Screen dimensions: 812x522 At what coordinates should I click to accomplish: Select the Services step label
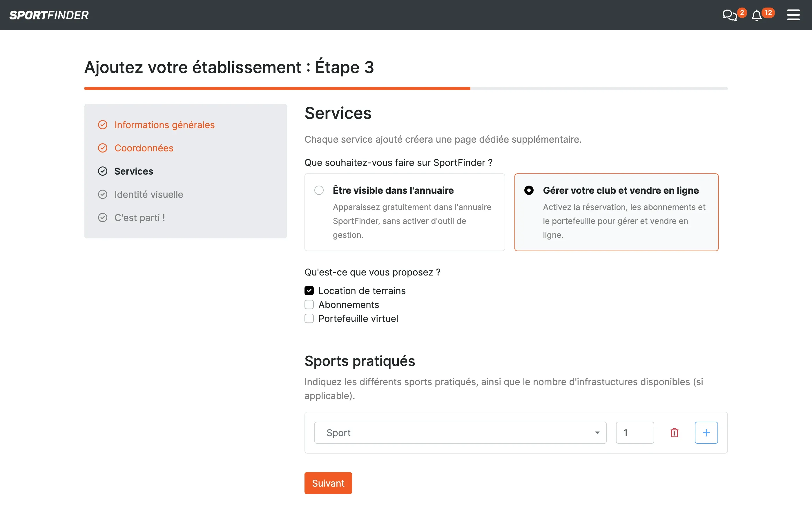[x=133, y=171]
